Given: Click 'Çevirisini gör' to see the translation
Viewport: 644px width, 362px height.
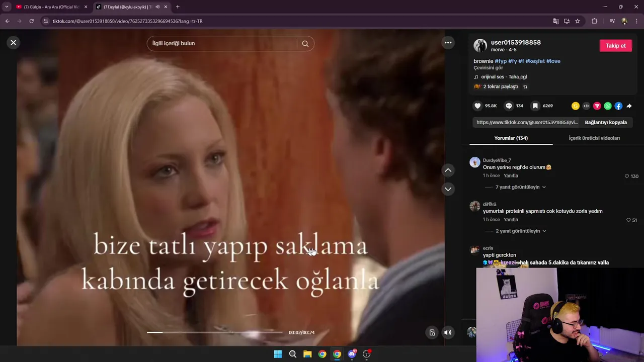Looking at the screenshot, I should pos(488,68).
